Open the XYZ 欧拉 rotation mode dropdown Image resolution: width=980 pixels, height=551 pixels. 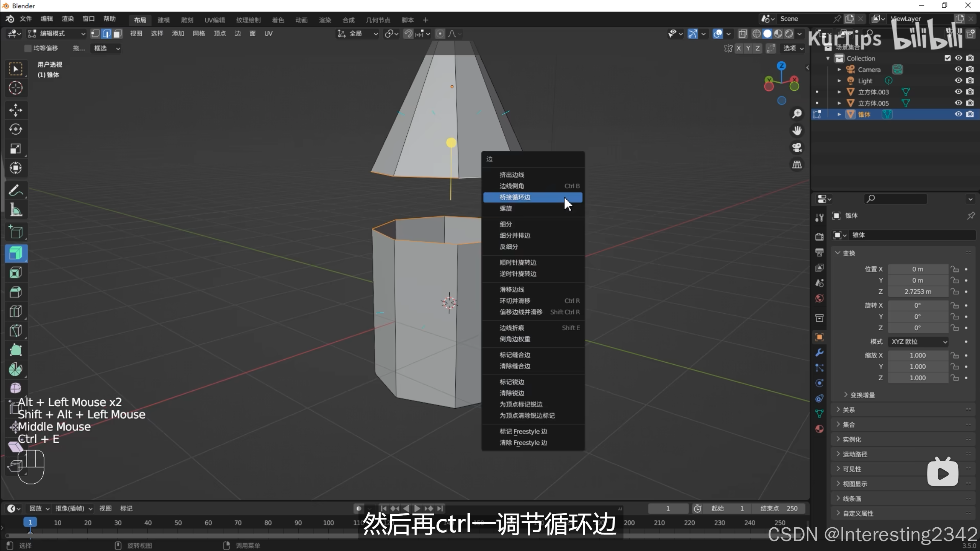click(x=918, y=342)
